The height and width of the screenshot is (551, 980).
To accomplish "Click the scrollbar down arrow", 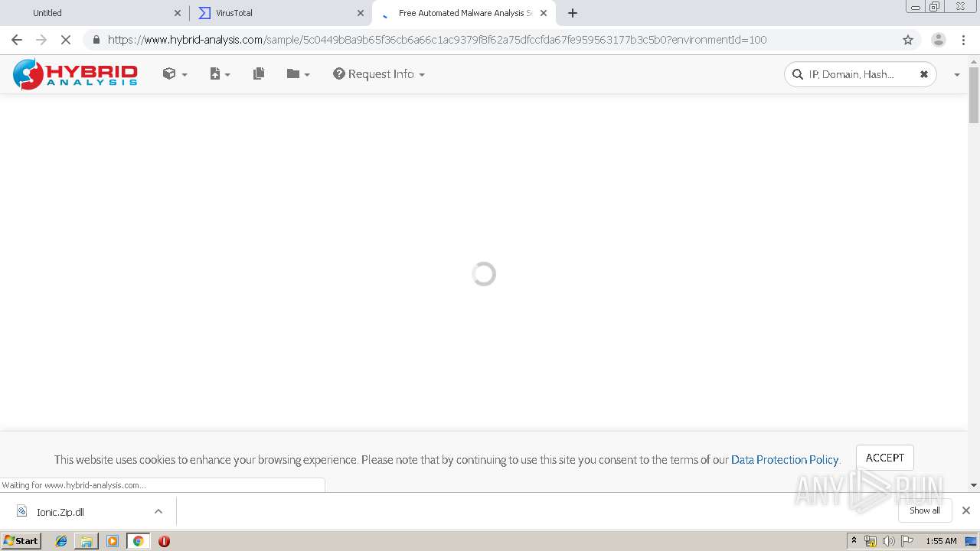I will (x=974, y=485).
